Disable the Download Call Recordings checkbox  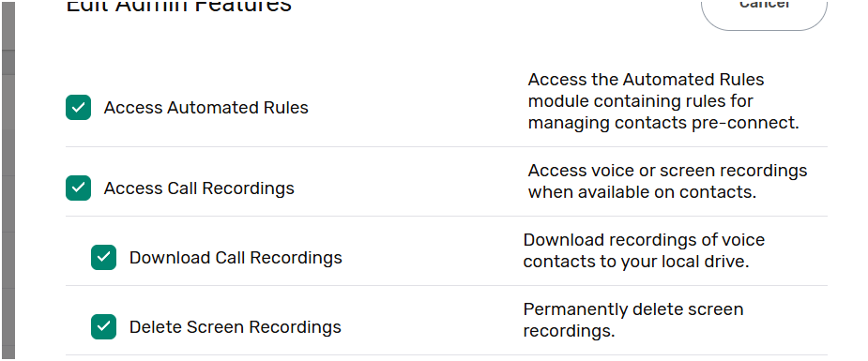pyautogui.click(x=103, y=258)
